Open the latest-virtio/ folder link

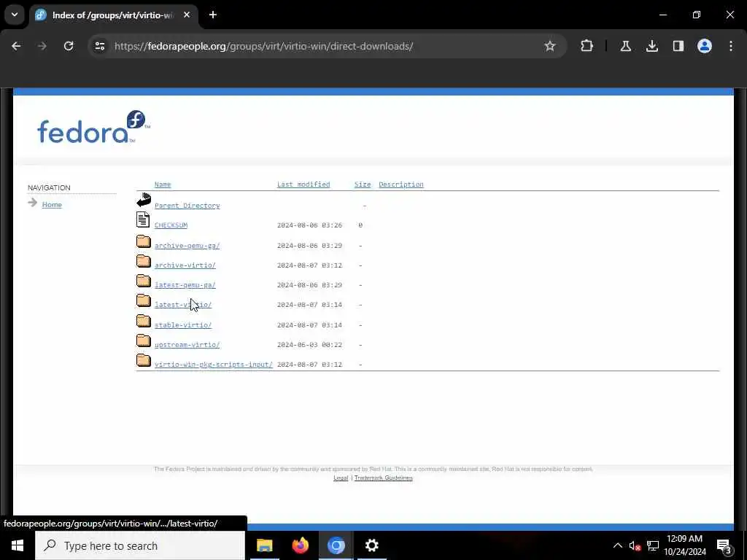[x=183, y=305]
